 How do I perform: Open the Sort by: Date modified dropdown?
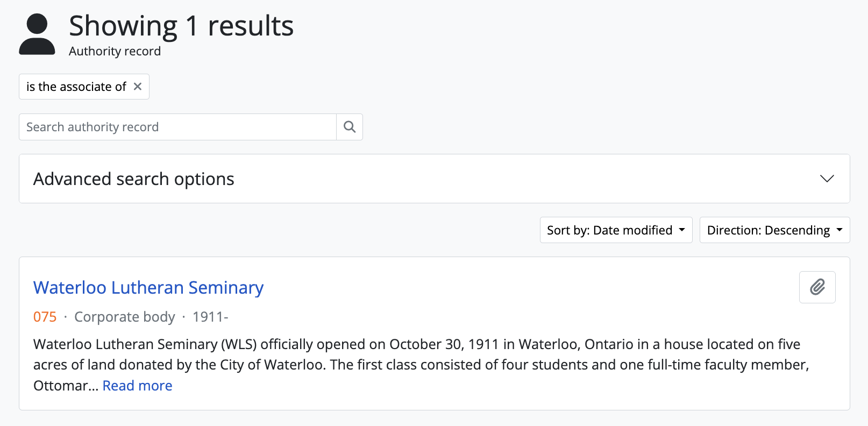pyautogui.click(x=616, y=230)
